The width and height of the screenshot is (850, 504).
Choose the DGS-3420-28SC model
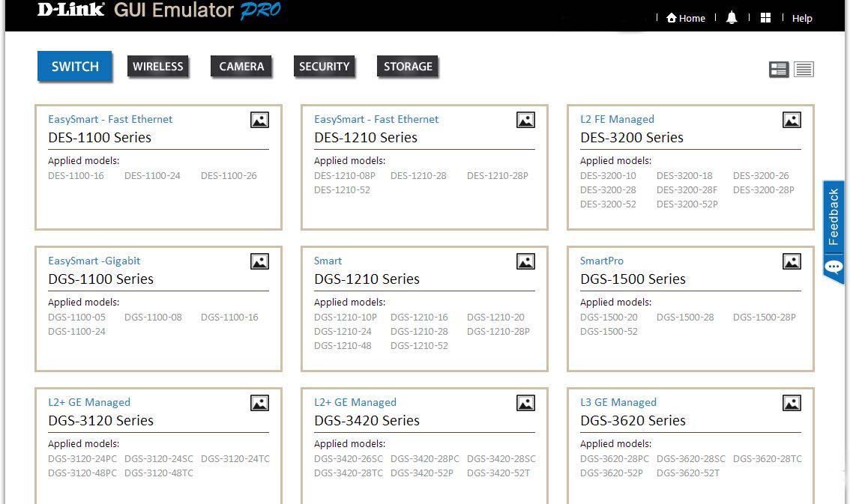pyautogui.click(x=501, y=459)
